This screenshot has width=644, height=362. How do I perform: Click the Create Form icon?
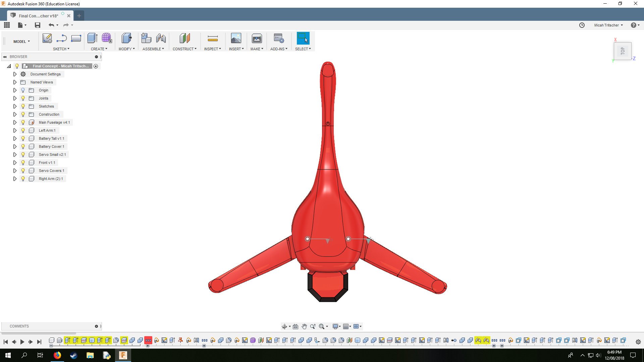(x=107, y=38)
